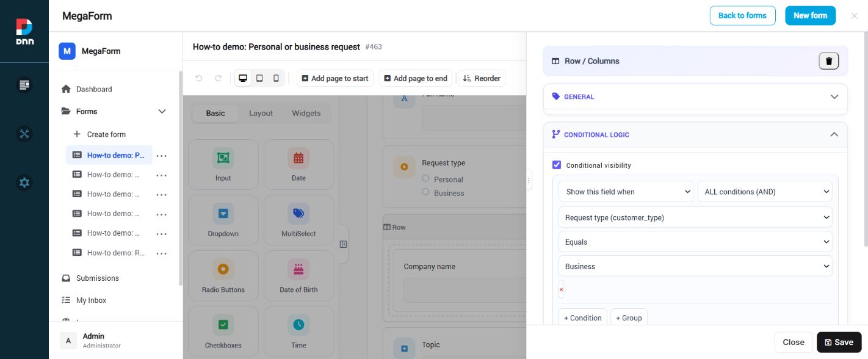Click the redo arrow icon
Viewport: 868px width, 359px height.
coord(218,78)
